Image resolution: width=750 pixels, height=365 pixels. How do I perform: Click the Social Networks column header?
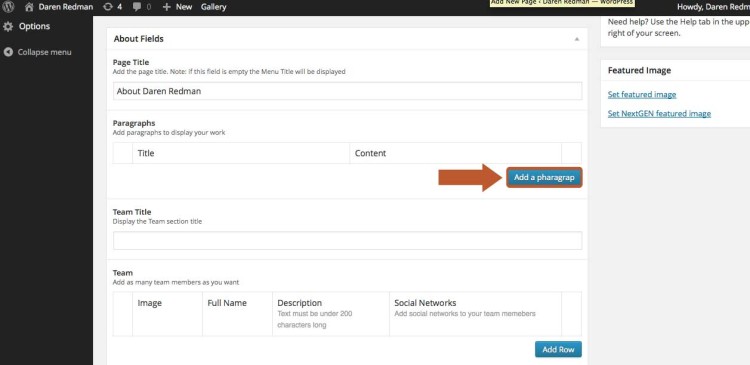[x=425, y=303]
